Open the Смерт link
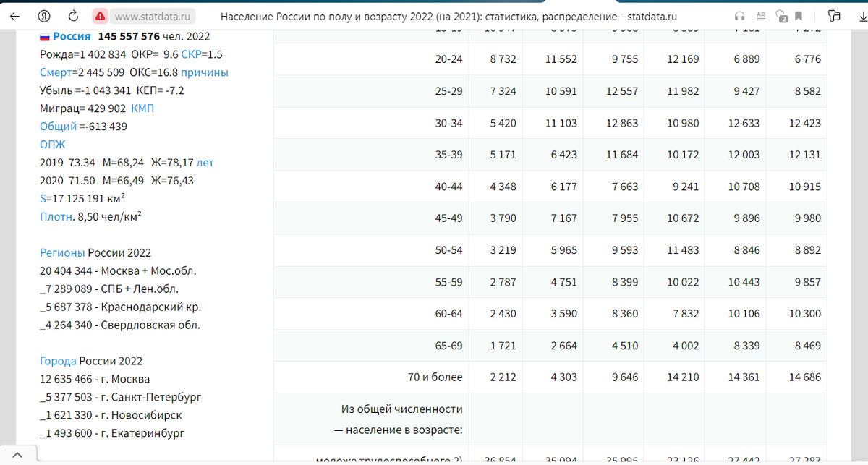The image size is (868, 465). 56,72
